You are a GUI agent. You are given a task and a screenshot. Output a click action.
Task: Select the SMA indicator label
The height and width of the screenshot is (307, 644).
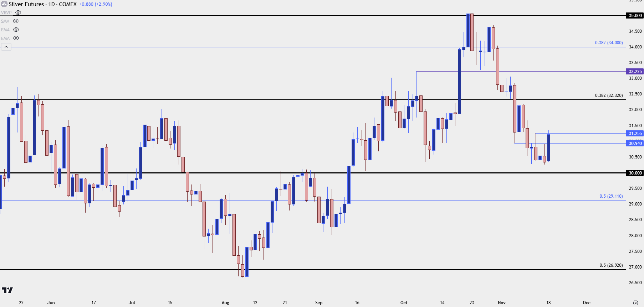tap(5, 21)
